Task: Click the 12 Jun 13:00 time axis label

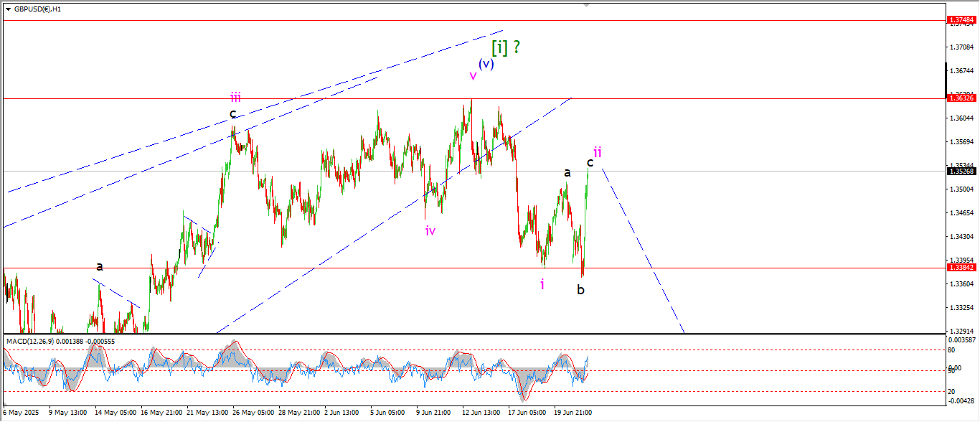Action: click(481, 413)
